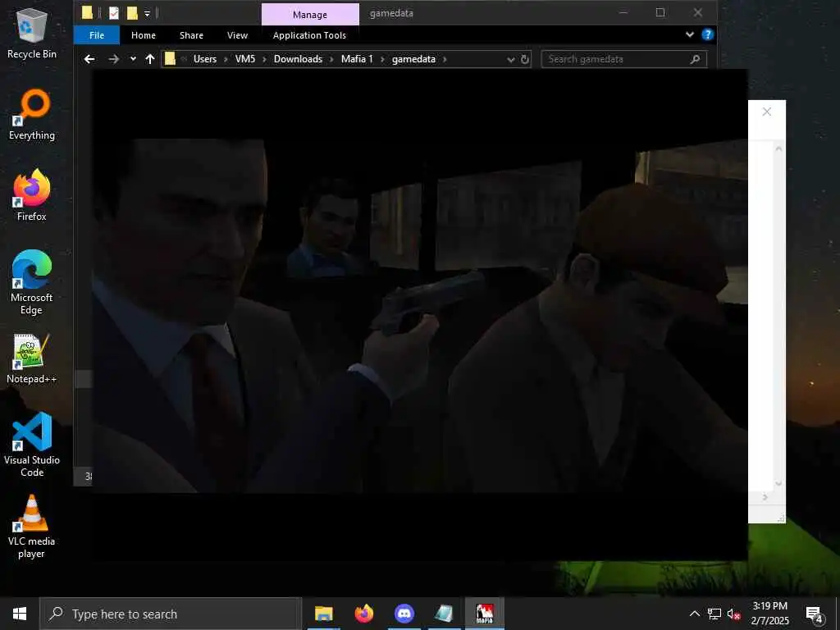Open Firefox desktop shortcut
This screenshot has width=840, height=630.
(x=32, y=195)
